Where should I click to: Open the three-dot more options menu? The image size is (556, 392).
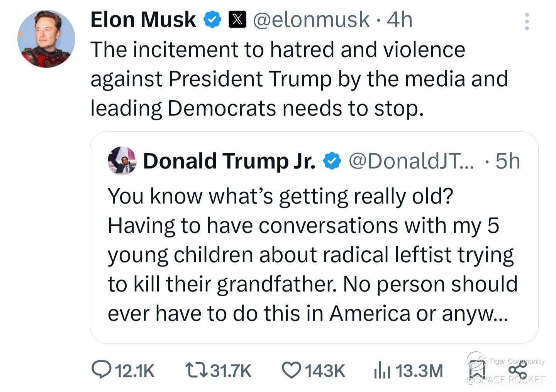527,22
